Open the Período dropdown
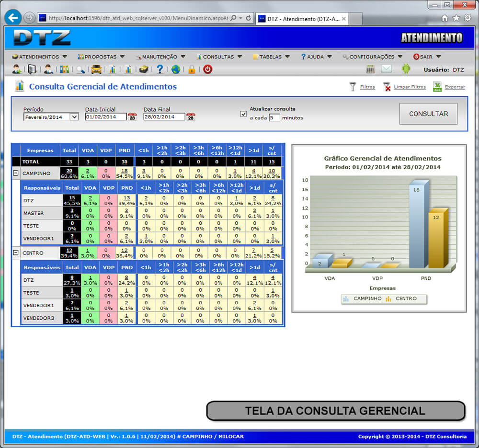This screenshot has height=448, width=479. (x=51, y=117)
